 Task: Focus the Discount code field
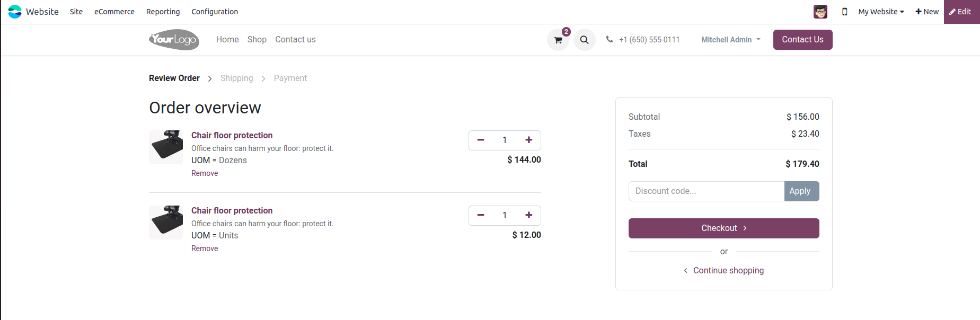coord(706,191)
